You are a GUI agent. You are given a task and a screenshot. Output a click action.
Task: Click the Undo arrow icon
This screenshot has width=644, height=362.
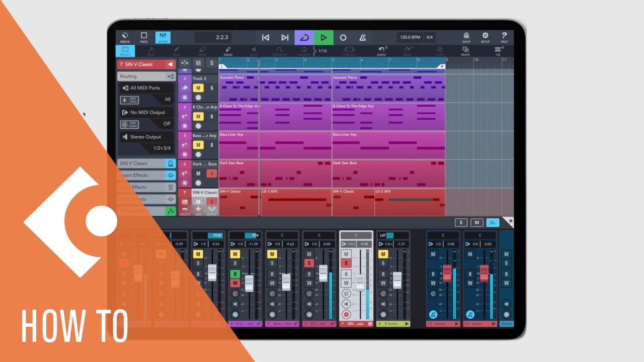381,51
